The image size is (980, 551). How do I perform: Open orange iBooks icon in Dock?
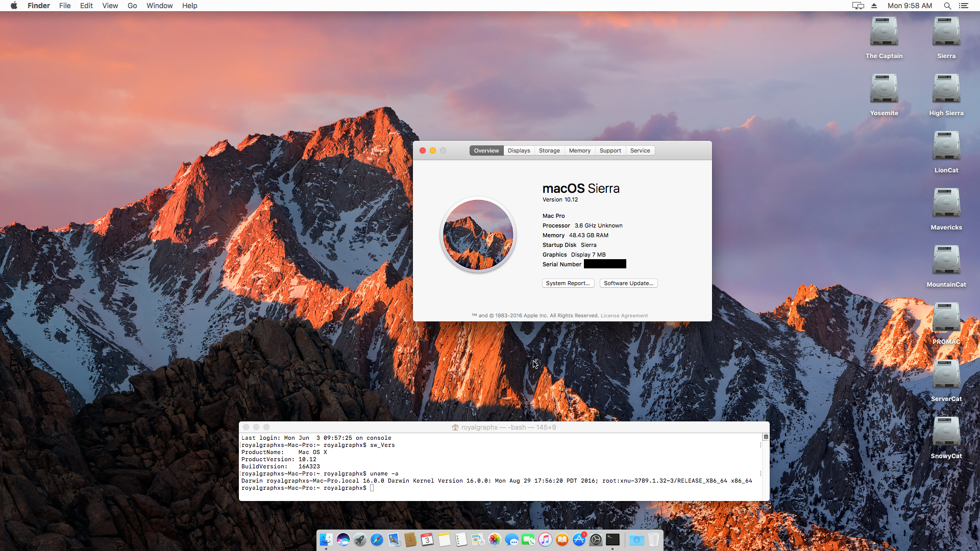(562, 539)
